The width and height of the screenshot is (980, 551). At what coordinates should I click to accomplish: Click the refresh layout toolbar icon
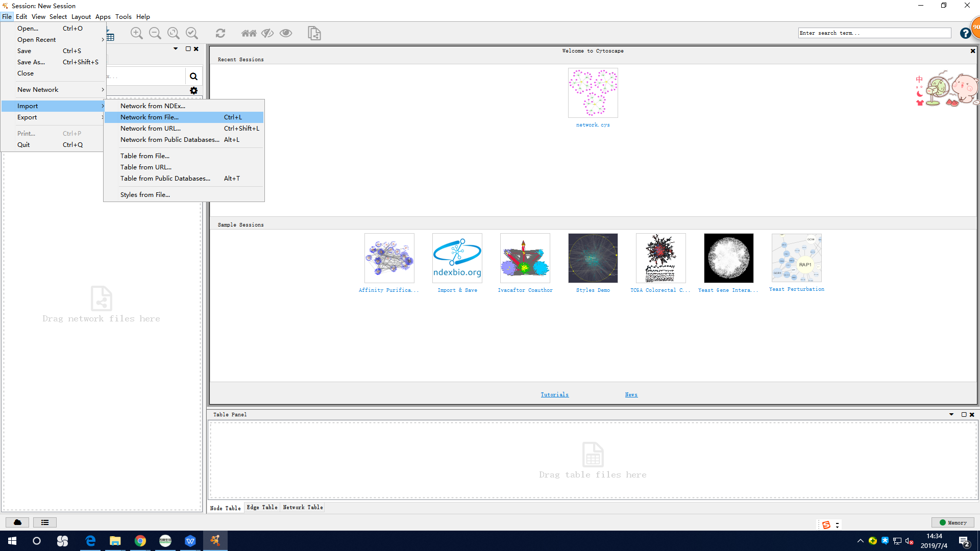coord(220,33)
